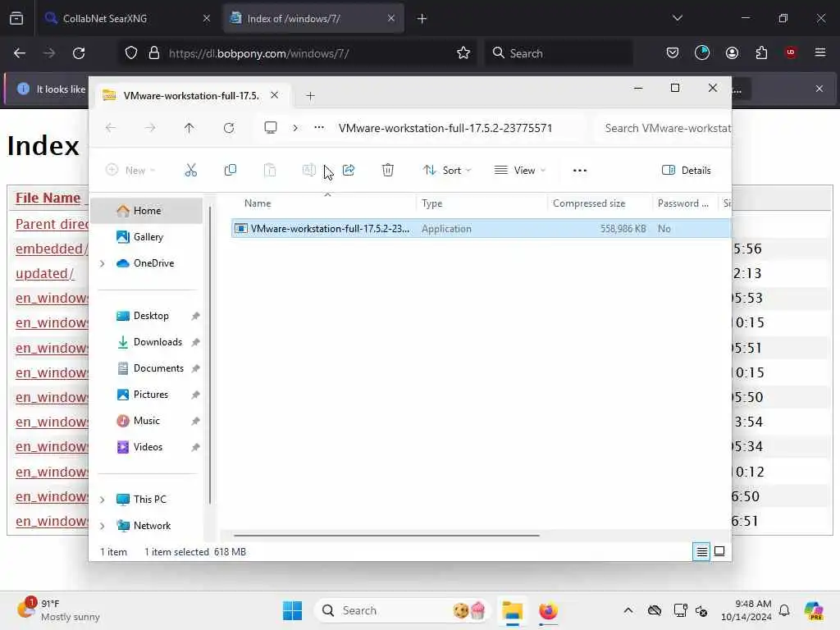Open the updated/ directory link
Viewport: 840px width, 630px height.
click(45, 273)
